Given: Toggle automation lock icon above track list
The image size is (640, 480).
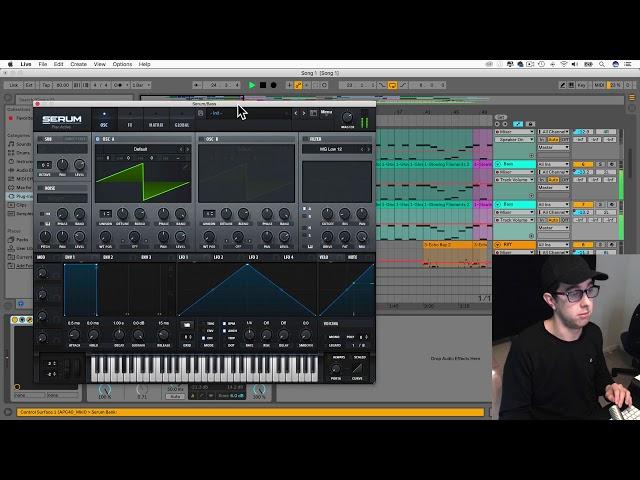Looking at the screenshot, I should tap(530, 124).
